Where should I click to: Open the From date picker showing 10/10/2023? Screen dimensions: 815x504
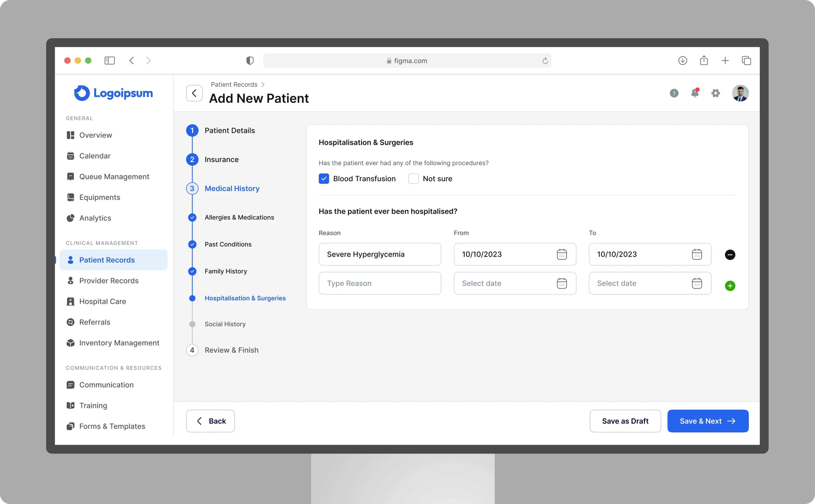(x=562, y=254)
